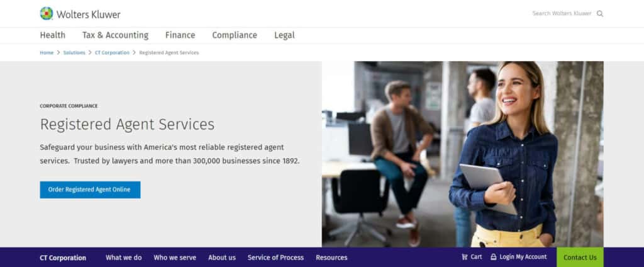
Task: Click Order Registered Agent Online button
Action: point(90,190)
